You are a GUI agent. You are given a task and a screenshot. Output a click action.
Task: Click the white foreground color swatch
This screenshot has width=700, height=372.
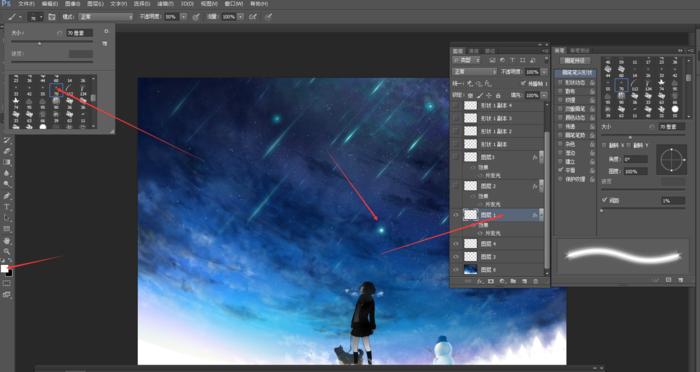coord(5,268)
